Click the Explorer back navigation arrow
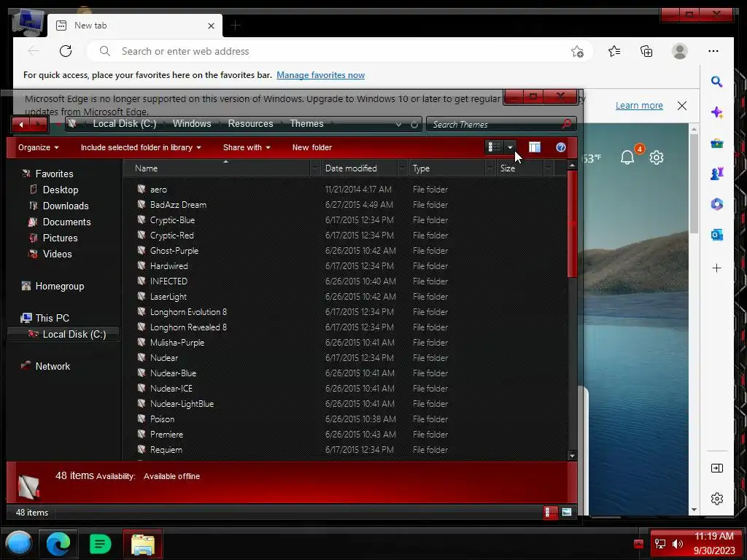This screenshot has height=560, width=747. [21, 124]
